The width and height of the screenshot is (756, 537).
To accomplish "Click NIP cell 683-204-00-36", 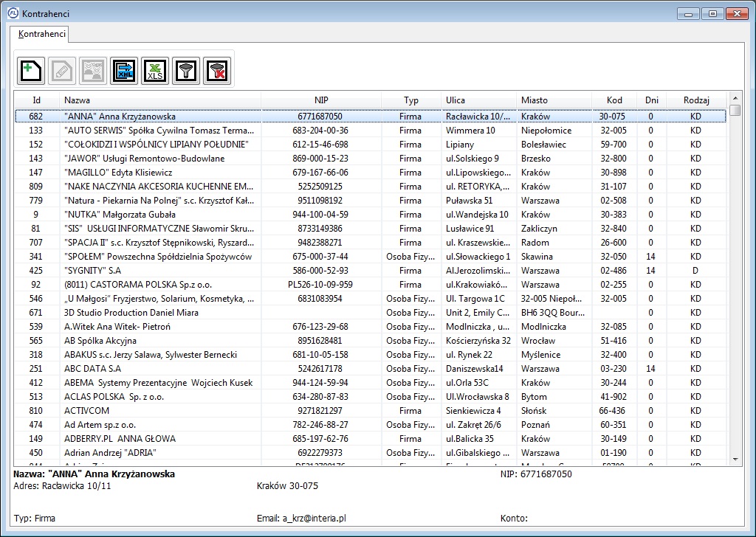I will 320,130.
